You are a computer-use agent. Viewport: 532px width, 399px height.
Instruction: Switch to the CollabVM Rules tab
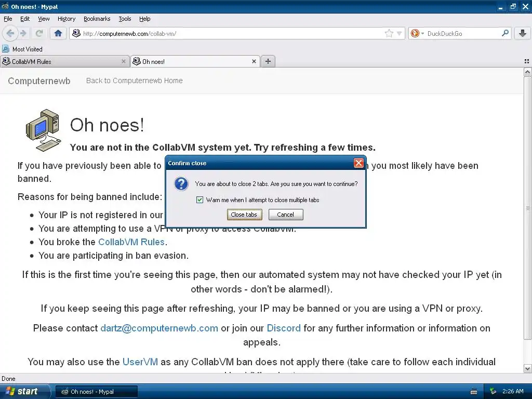tap(64, 62)
